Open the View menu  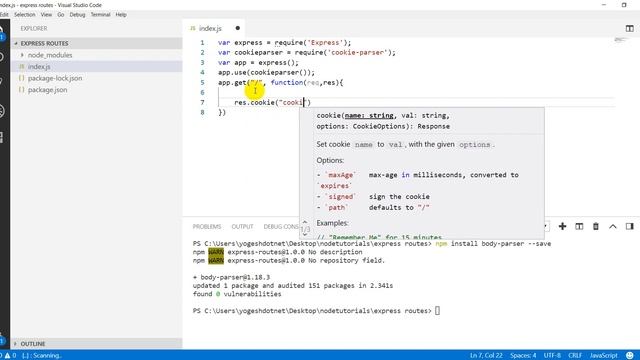click(46, 14)
